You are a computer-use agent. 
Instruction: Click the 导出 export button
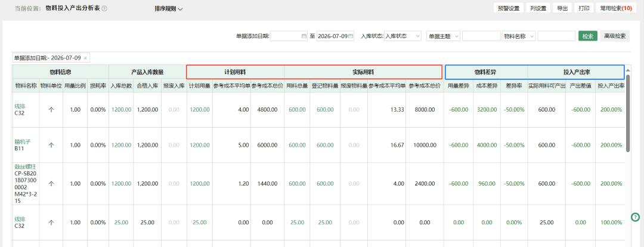pos(562,8)
